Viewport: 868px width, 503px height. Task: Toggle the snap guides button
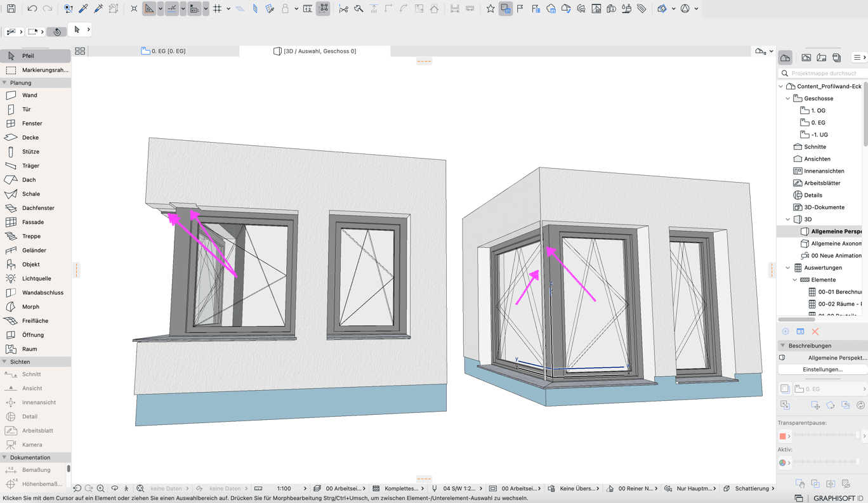click(x=172, y=9)
